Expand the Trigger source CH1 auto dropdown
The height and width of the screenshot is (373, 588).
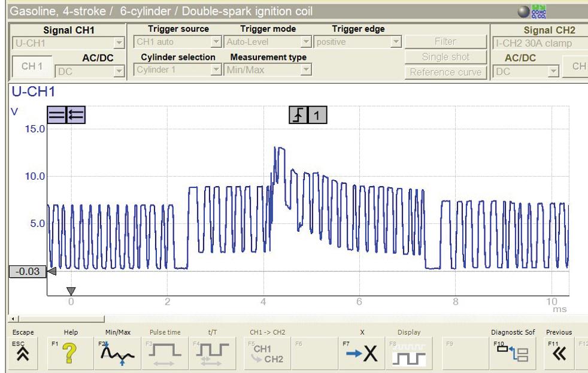click(x=177, y=42)
